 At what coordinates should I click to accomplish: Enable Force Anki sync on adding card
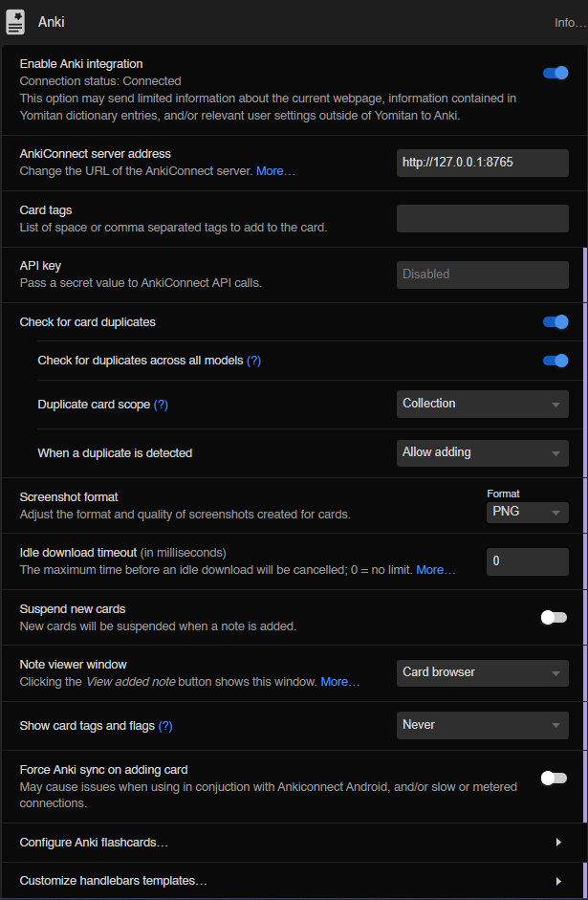click(555, 778)
